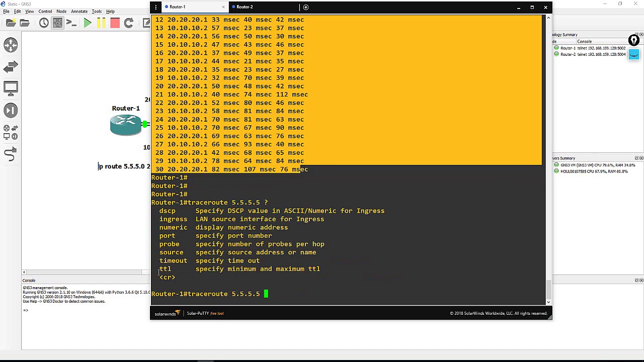Select the add a link cable icon
This screenshot has height=362, width=644.
click(11, 154)
